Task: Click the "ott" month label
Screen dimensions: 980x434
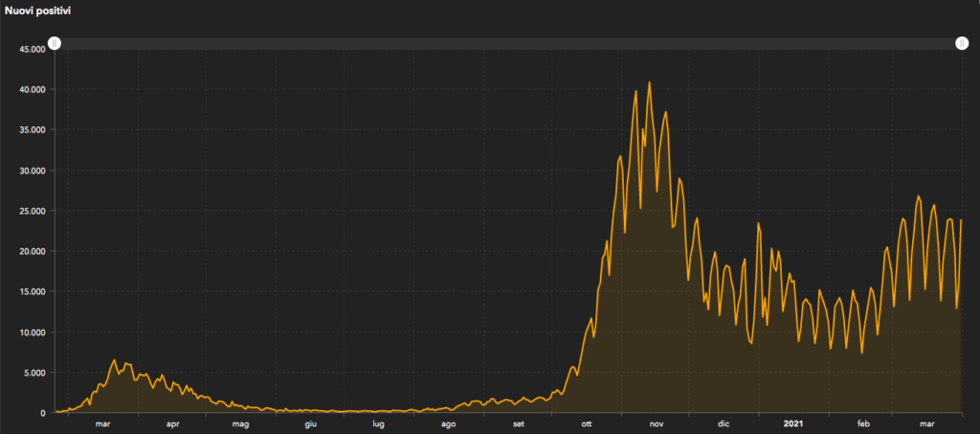Action: pyautogui.click(x=587, y=423)
